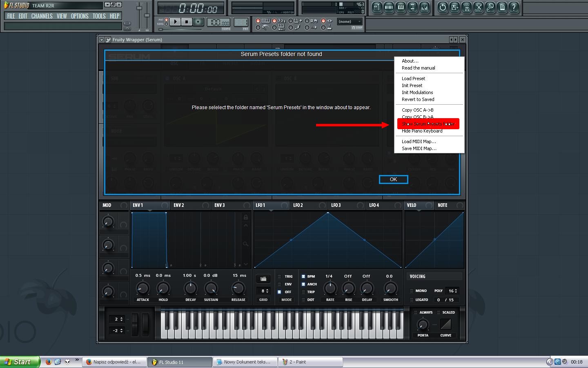Enable the TRIP checkbox
Image resolution: width=588 pixels, height=368 pixels.
(x=303, y=292)
